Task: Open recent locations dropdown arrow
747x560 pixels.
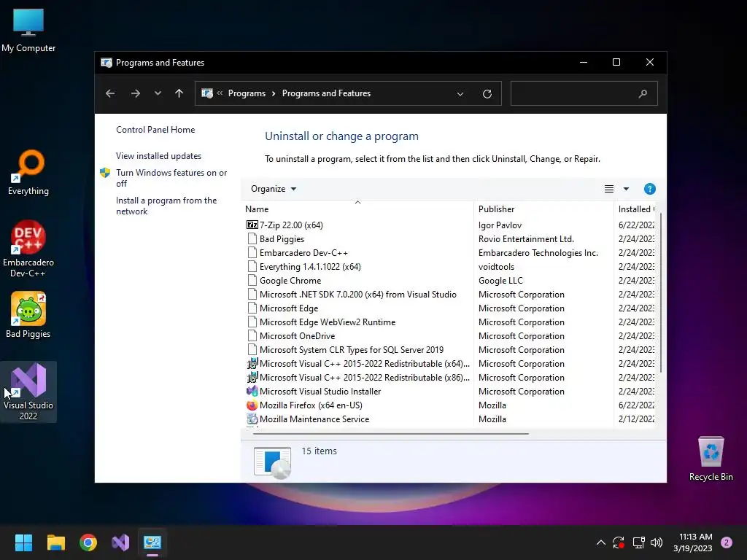Action: 158,93
